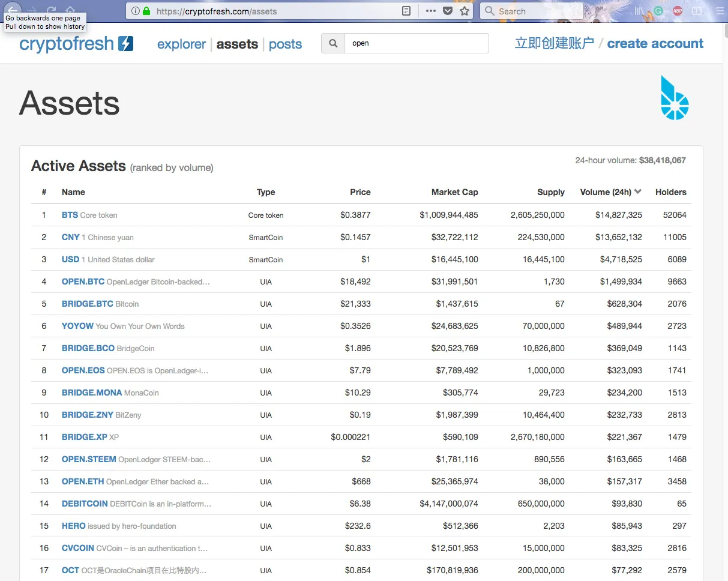The width and height of the screenshot is (728, 581).
Task: Open the CNY asset link
Action: click(71, 237)
